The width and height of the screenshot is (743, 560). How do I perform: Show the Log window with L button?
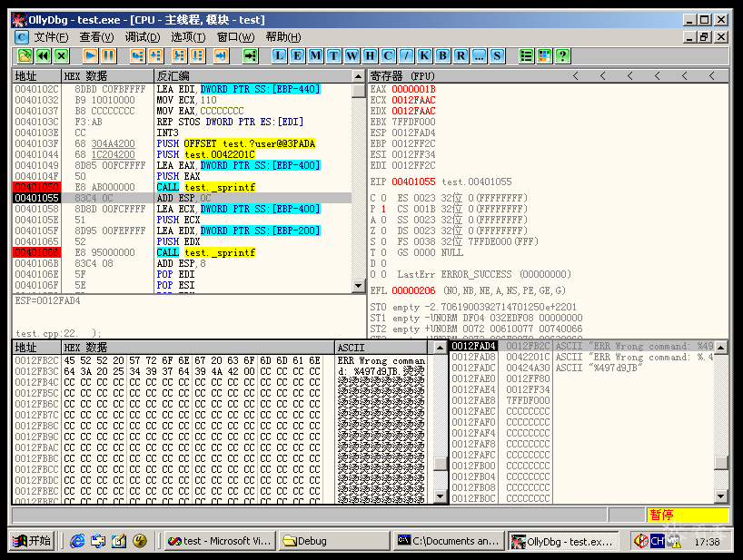click(279, 55)
